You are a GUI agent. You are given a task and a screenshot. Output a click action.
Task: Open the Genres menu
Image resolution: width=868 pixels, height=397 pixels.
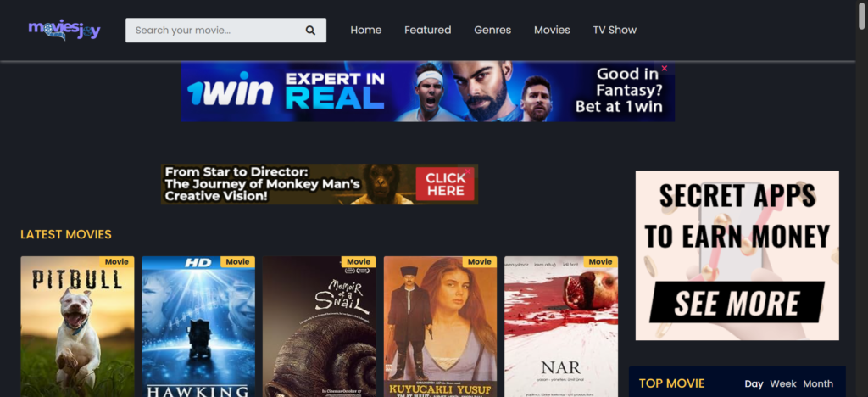[492, 30]
